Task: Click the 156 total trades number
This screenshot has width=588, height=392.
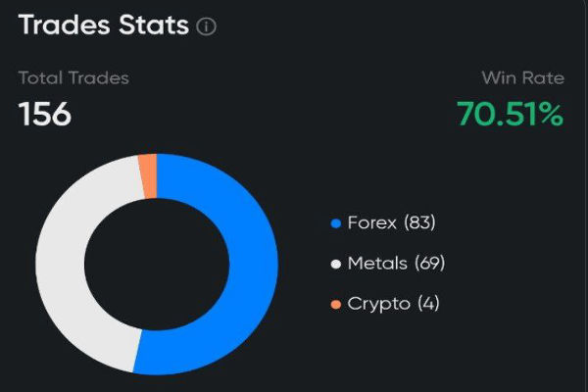Action: pos(45,115)
